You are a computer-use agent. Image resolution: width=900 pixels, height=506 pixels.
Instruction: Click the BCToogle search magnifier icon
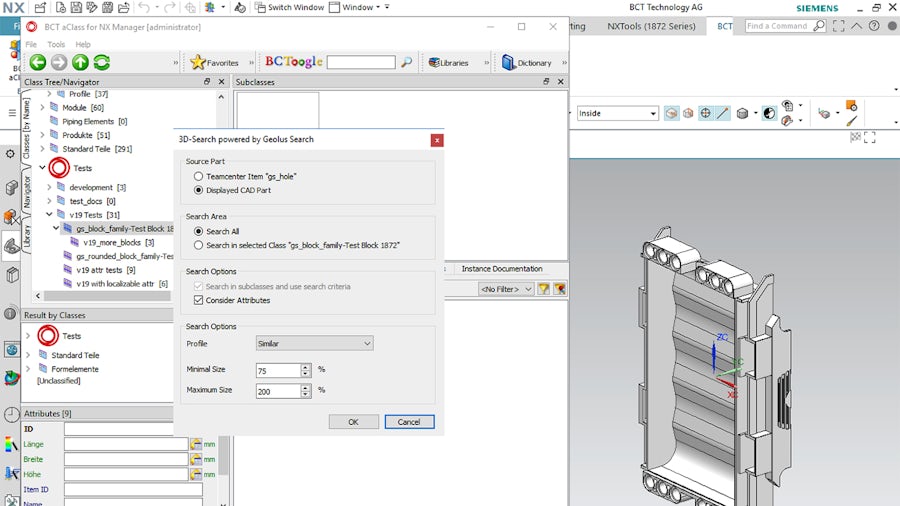(406, 62)
